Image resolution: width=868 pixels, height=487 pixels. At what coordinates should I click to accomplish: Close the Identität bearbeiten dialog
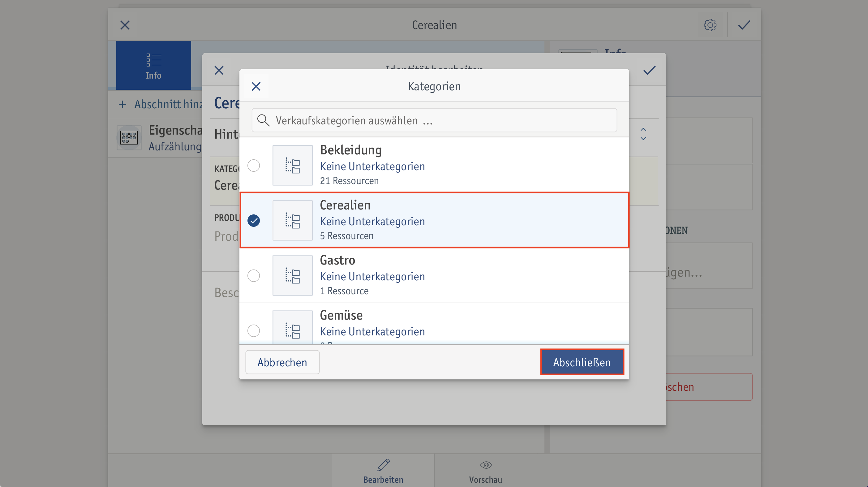pyautogui.click(x=219, y=70)
